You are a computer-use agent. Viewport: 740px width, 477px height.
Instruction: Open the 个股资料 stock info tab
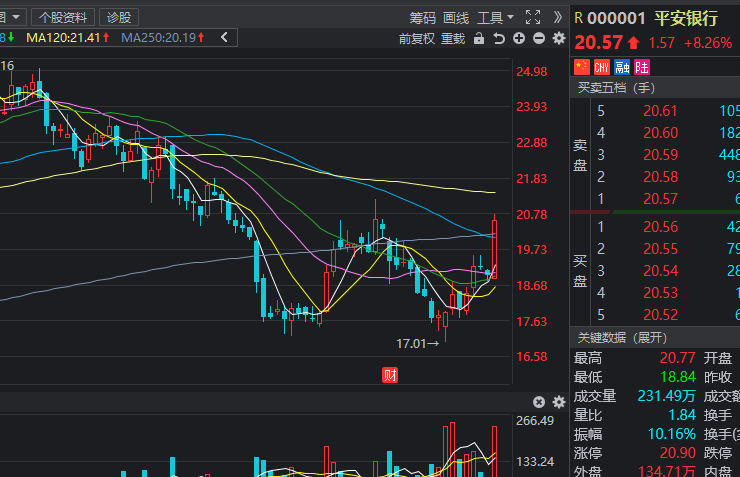coord(65,17)
